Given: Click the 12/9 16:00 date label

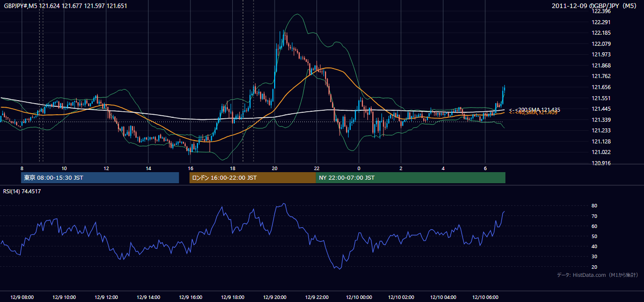Looking at the screenshot, I should click(190, 297).
